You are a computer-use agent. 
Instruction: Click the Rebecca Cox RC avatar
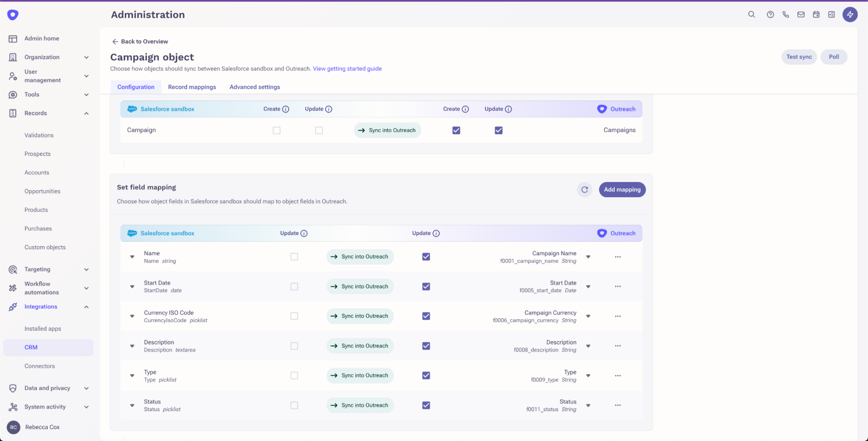[14, 427]
